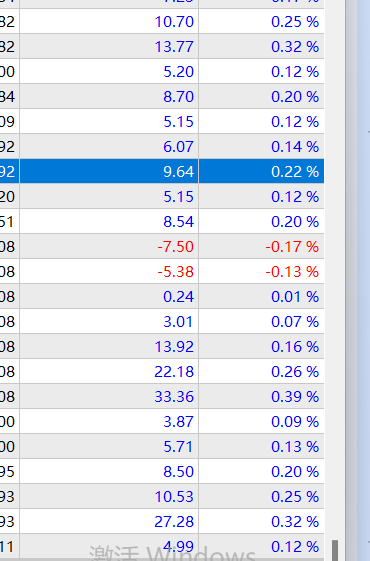
Task: Click 0.25 % in the 10.53 row
Action: (295, 497)
